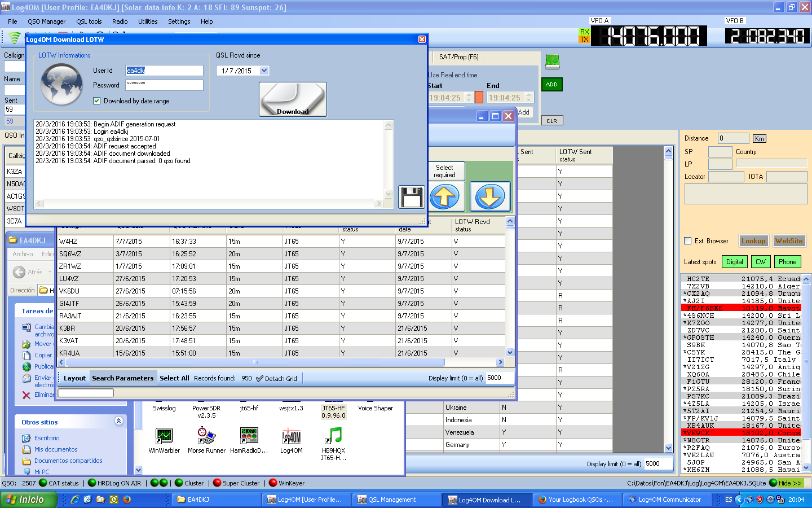
Task: Launch Firefox from quick launch bar
Action: tap(127, 500)
